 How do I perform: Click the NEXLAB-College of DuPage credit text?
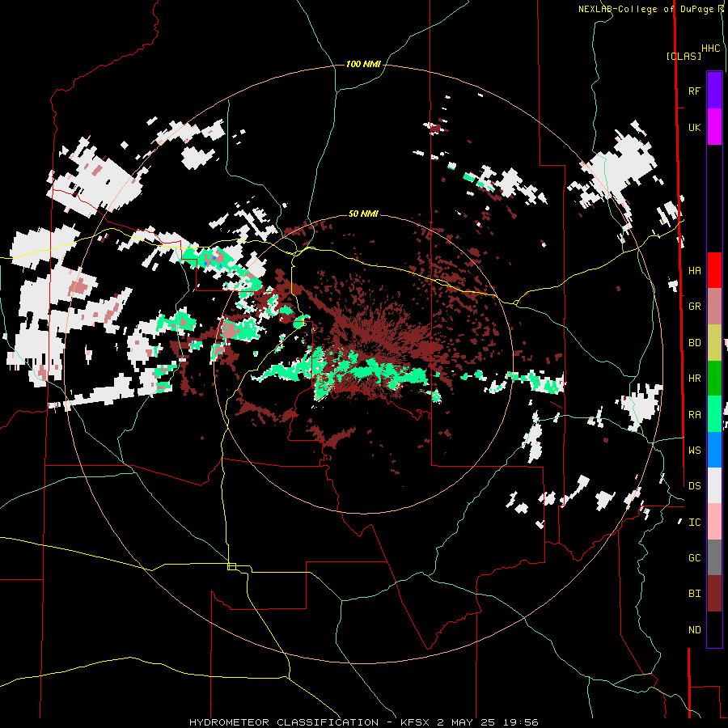click(646, 9)
